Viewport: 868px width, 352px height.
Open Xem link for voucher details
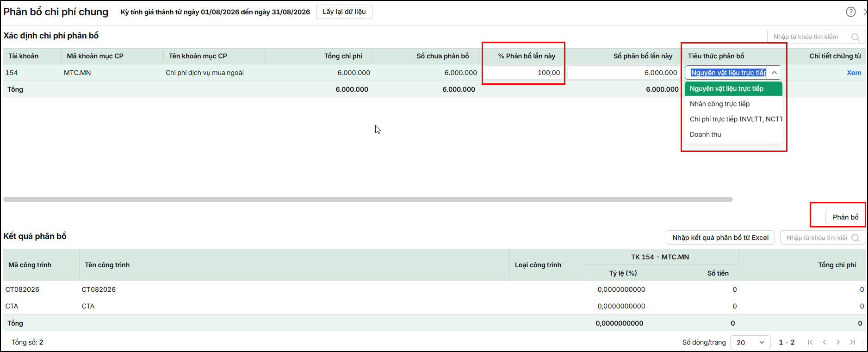click(x=854, y=73)
